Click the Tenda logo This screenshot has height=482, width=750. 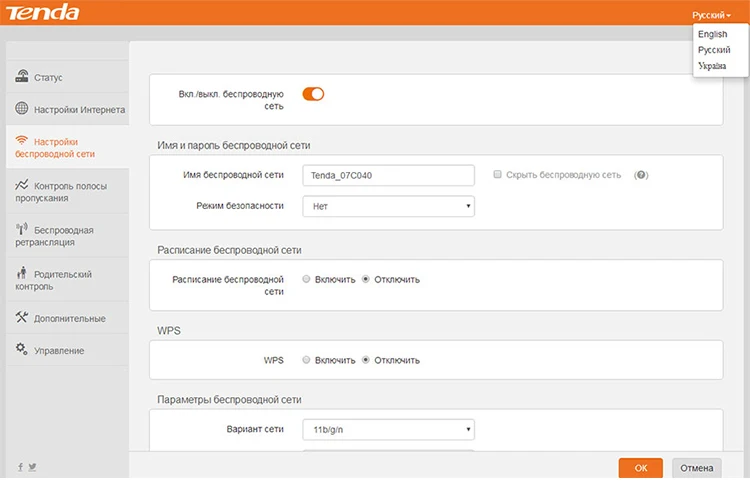43,12
